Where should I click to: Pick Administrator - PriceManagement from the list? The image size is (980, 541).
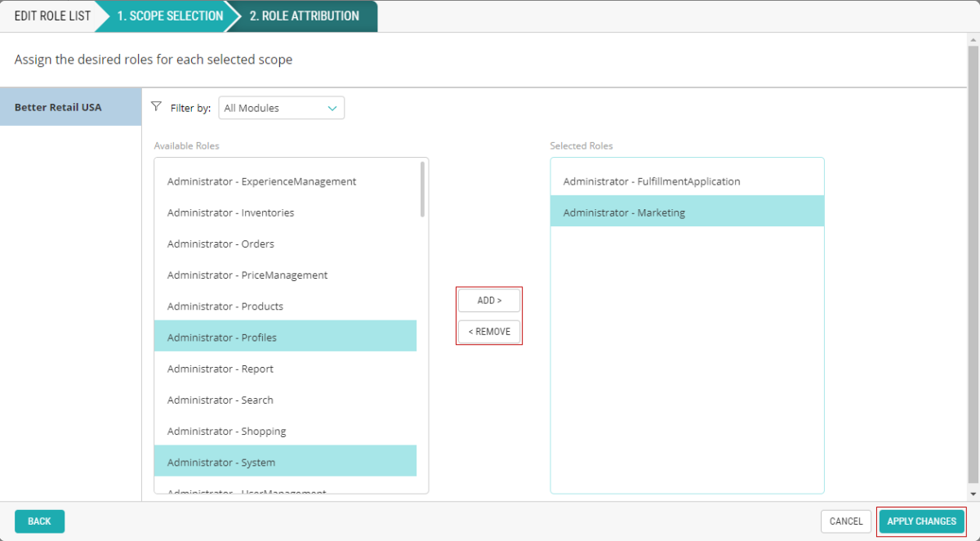(x=247, y=275)
